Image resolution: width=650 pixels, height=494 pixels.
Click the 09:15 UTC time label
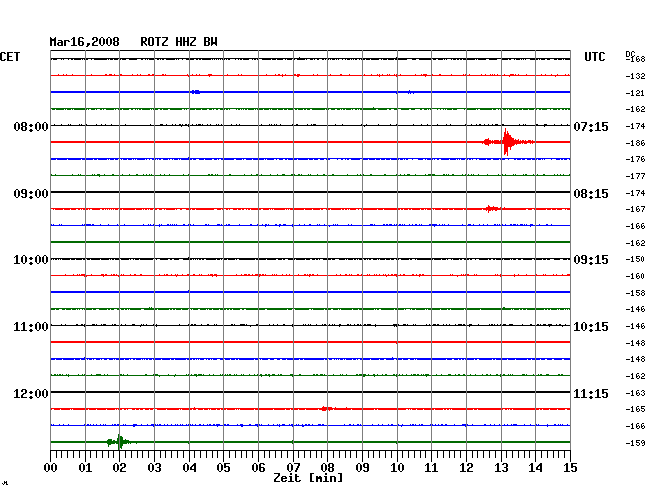pyautogui.click(x=591, y=260)
